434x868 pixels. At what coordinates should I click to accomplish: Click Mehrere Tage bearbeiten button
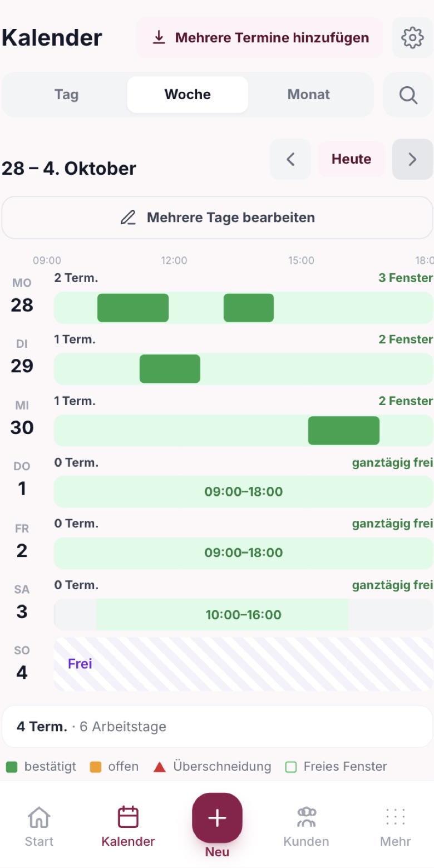click(x=217, y=218)
